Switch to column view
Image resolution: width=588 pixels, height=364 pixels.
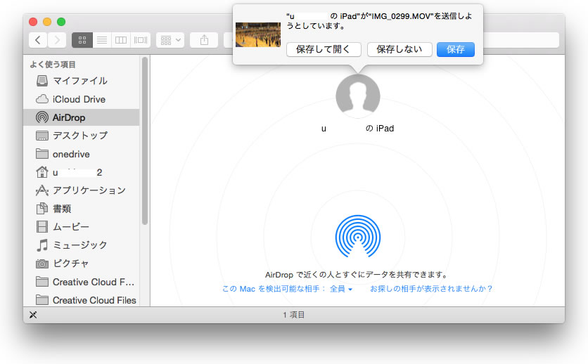pyautogui.click(x=121, y=40)
